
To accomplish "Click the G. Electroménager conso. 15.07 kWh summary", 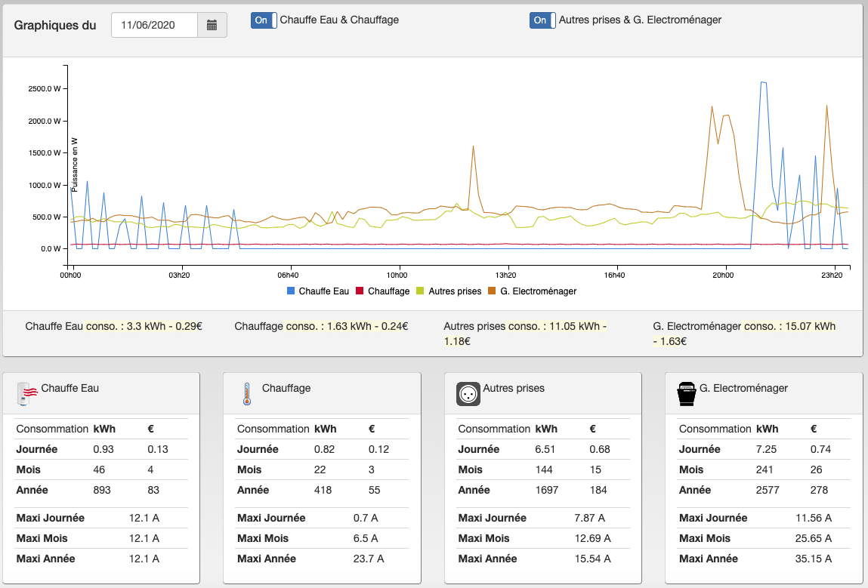I will click(x=745, y=334).
